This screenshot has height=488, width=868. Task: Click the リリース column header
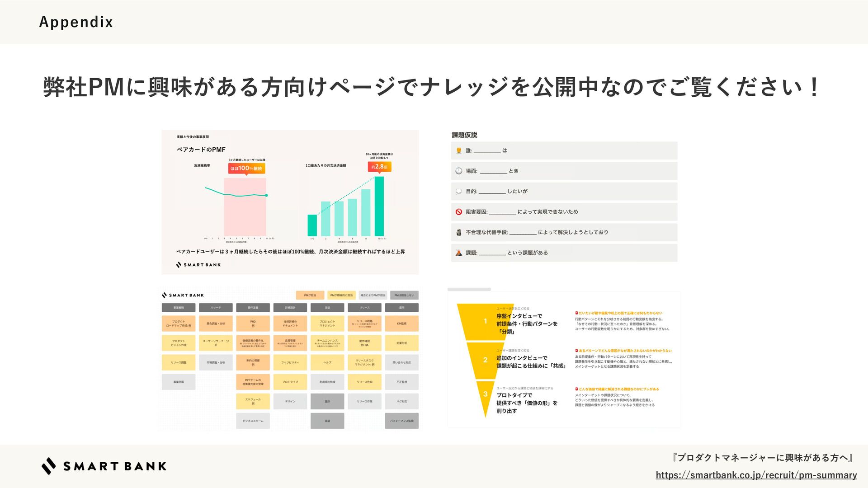(364, 308)
